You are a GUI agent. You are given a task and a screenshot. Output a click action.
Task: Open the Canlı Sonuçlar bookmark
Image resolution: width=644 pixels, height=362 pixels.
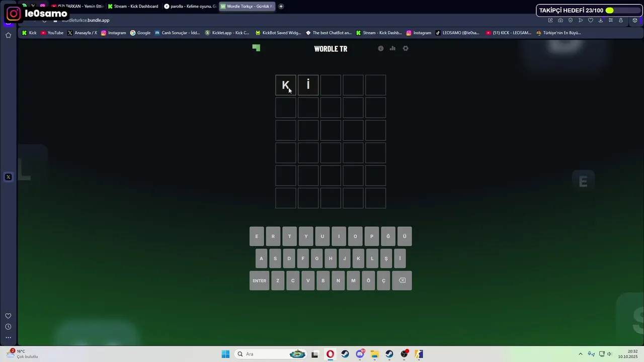click(x=178, y=33)
